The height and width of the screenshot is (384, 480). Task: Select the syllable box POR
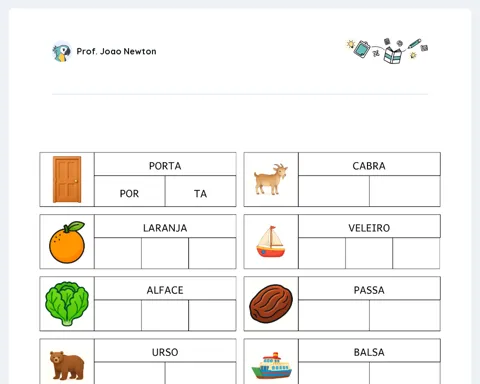click(x=130, y=191)
